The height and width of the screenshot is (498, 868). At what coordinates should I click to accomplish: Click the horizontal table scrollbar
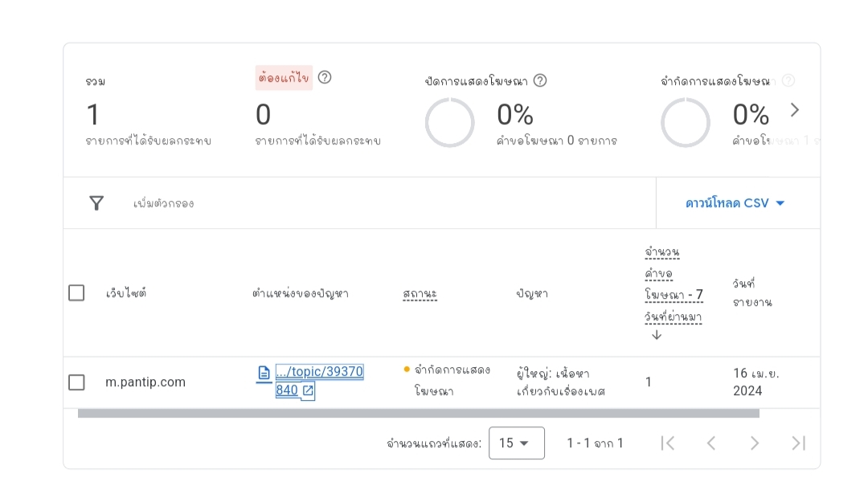point(419,414)
